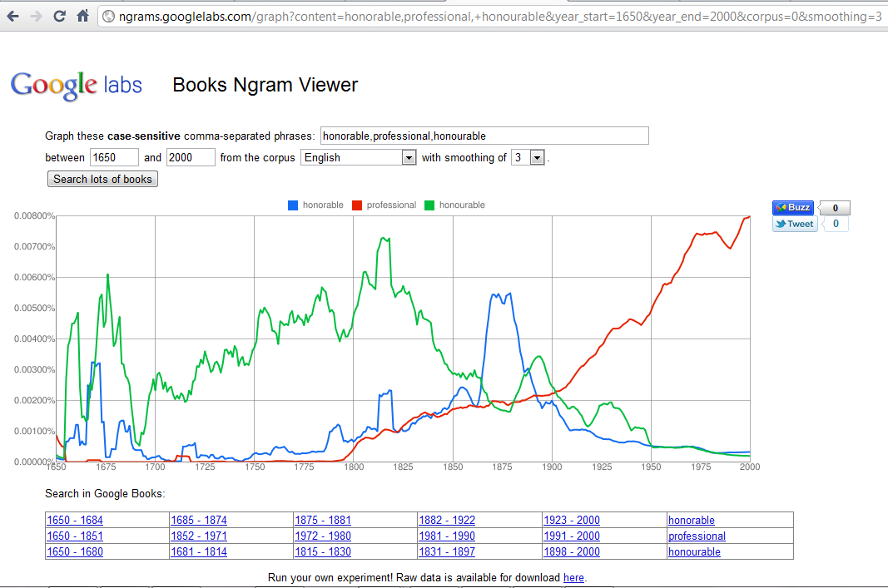Open 1972 - 1980 search link
The width and height of the screenshot is (888, 588).
pyautogui.click(x=323, y=536)
